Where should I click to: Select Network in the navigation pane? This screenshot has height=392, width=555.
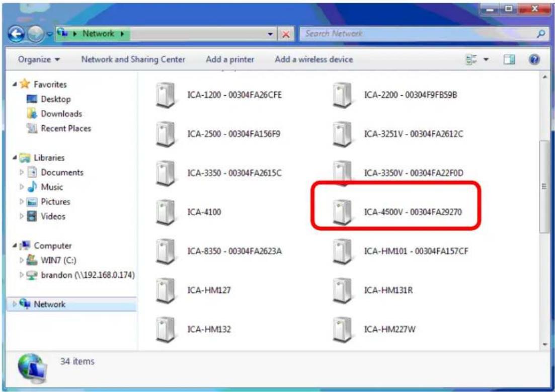pos(71,304)
